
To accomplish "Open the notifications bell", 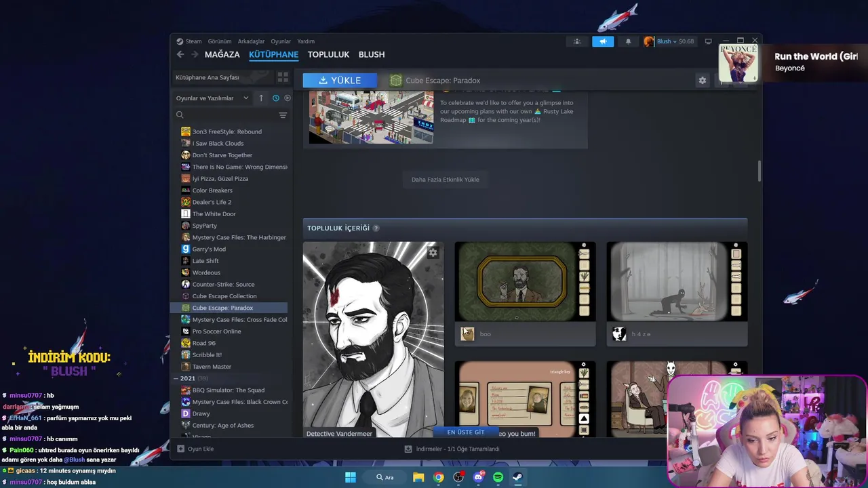I will tap(628, 41).
